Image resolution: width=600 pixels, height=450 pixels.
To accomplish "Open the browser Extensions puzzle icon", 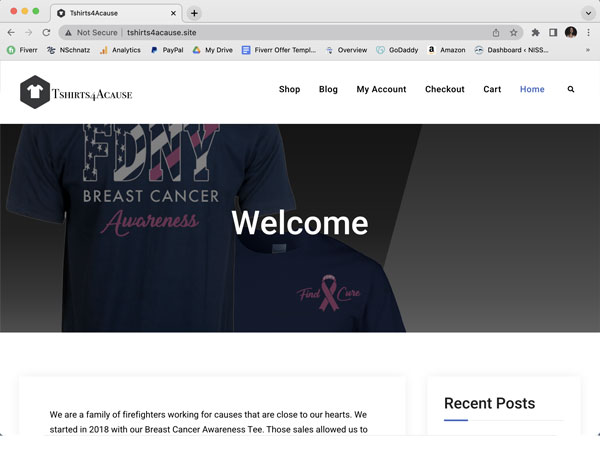I will pyautogui.click(x=536, y=32).
